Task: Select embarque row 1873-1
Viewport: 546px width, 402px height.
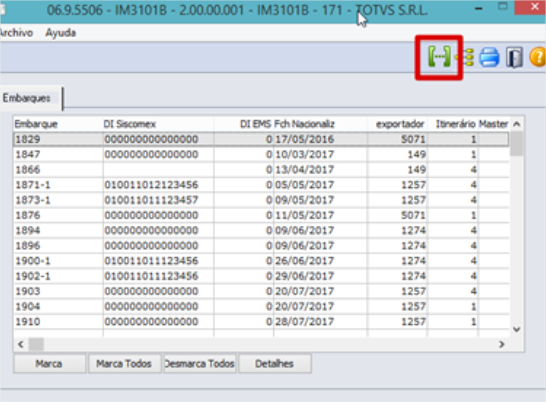Action: point(261,200)
